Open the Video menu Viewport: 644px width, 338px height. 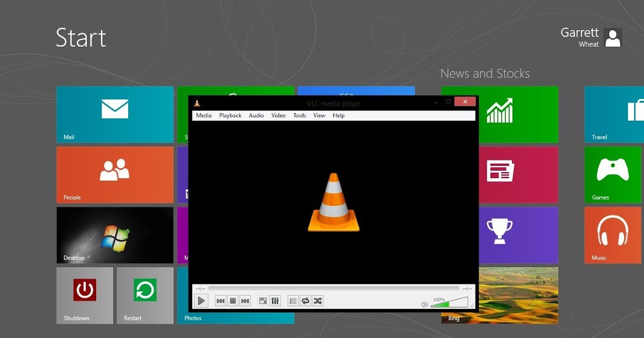[x=279, y=115]
